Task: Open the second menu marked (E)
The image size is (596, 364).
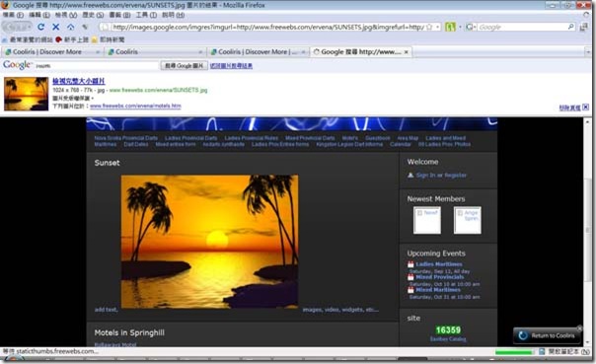Action: pyautogui.click(x=39, y=15)
